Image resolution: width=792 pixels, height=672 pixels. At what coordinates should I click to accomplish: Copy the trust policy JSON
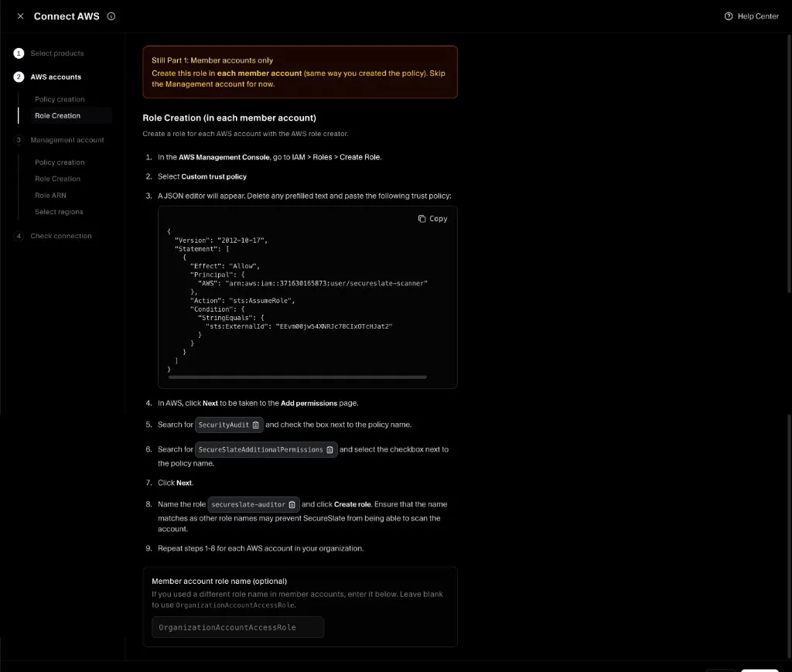pos(432,219)
